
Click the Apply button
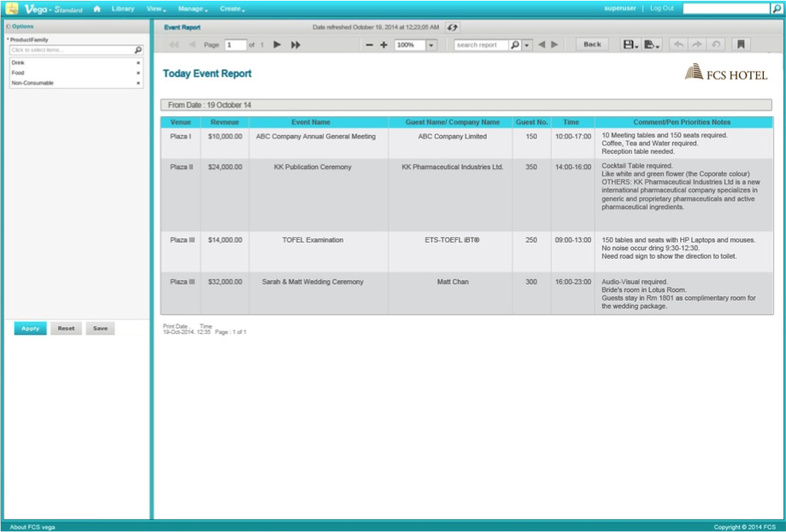[x=30, y=329]
